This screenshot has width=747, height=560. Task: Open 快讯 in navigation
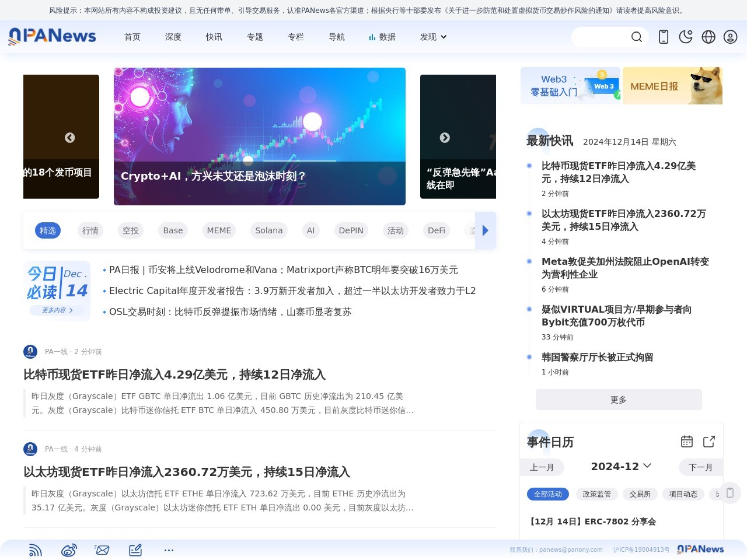coord(214,37)
